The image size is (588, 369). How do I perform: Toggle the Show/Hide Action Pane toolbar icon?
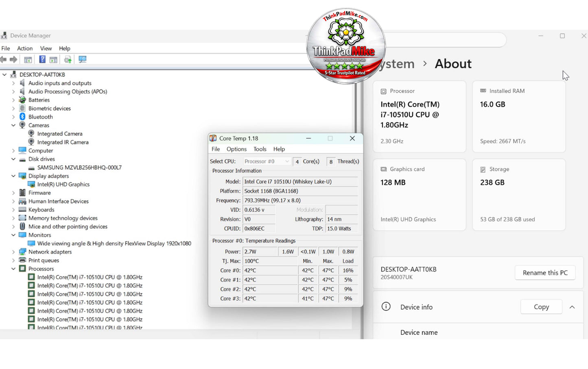pyautogui.click(x=53, y=60)
